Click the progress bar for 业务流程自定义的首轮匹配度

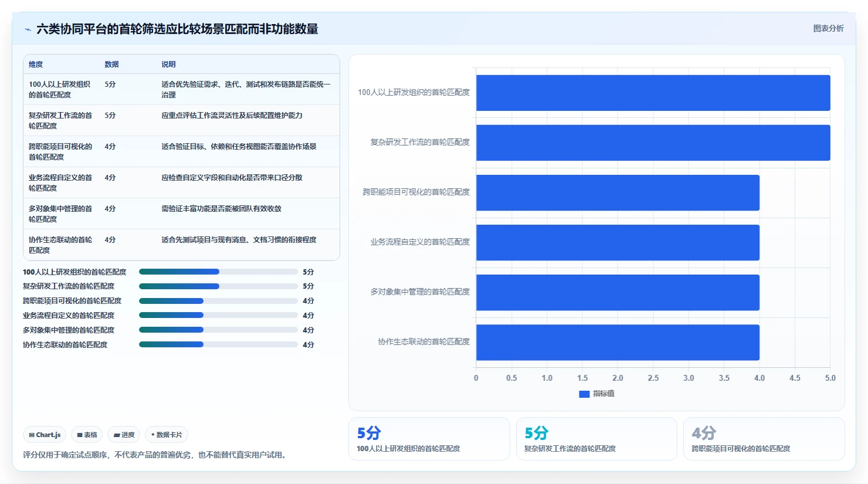pos(218,316)
